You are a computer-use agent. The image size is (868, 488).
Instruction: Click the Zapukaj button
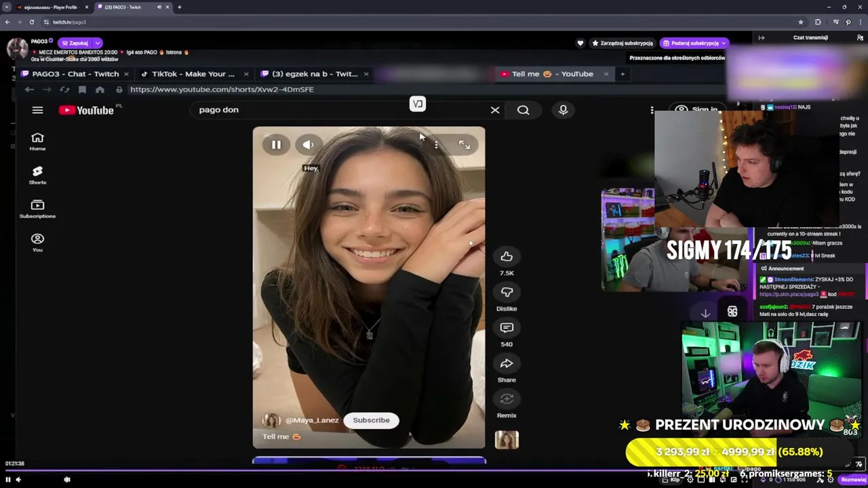pos(75,43)
